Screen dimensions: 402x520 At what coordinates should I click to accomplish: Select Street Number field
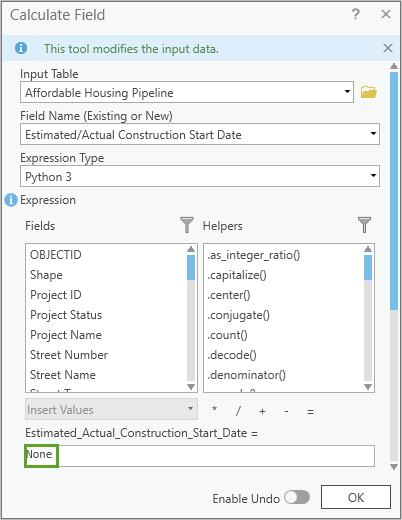click(x=69, y=355)
